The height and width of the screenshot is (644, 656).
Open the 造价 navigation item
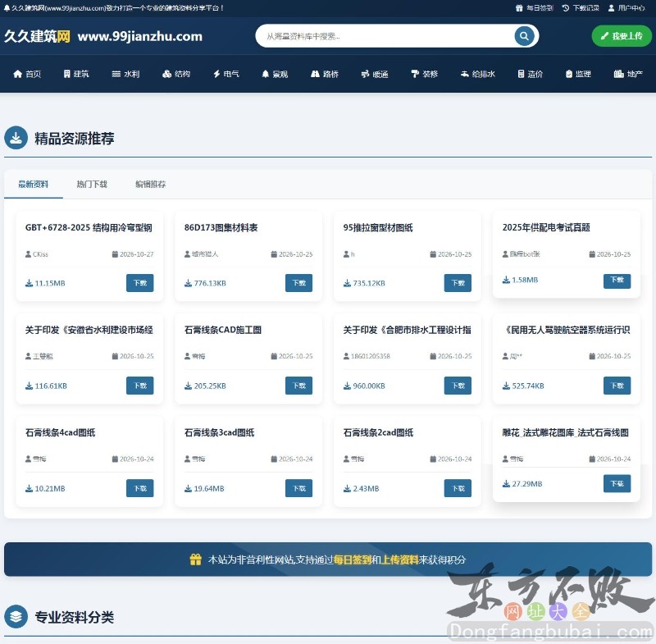530,74
